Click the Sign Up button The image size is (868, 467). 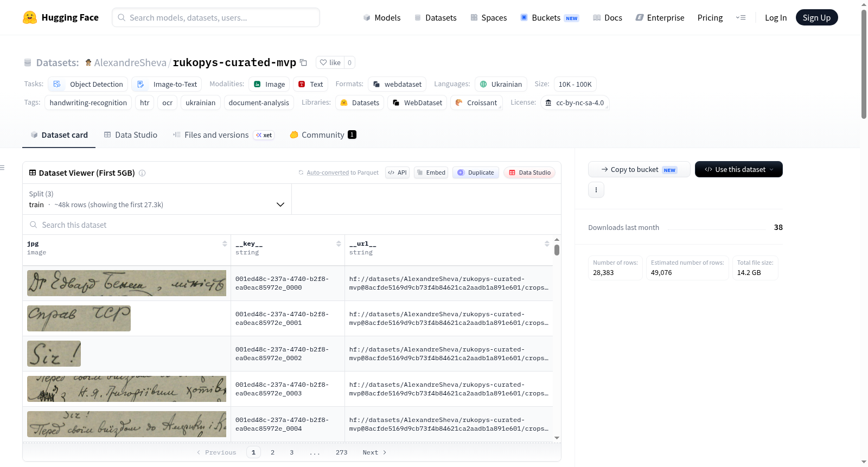click(x=816, y=17)
